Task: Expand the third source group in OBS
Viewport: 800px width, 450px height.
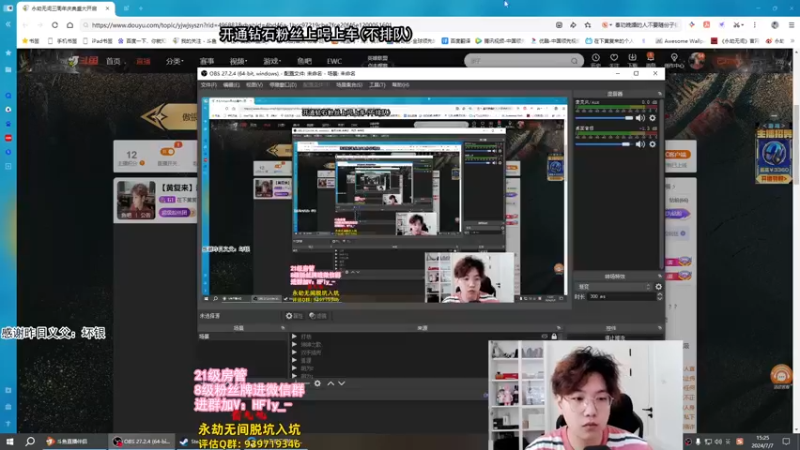Action: coord(294,352)
